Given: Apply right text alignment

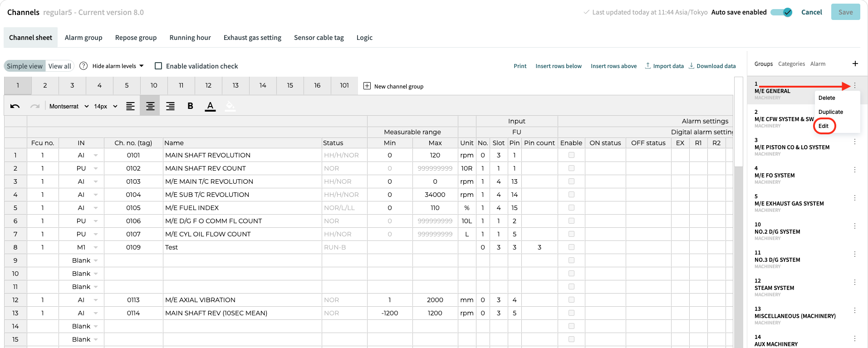Looking at the screenshot, I should pos(170,106).
